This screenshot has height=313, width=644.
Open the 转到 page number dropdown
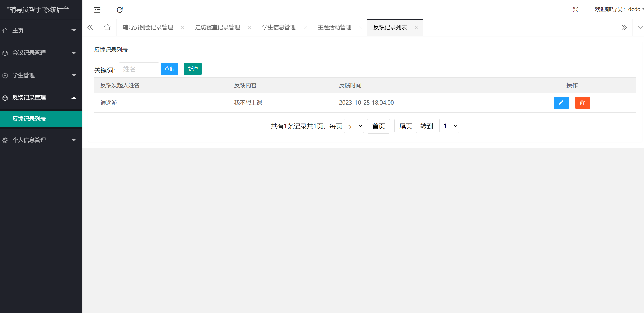449,126
